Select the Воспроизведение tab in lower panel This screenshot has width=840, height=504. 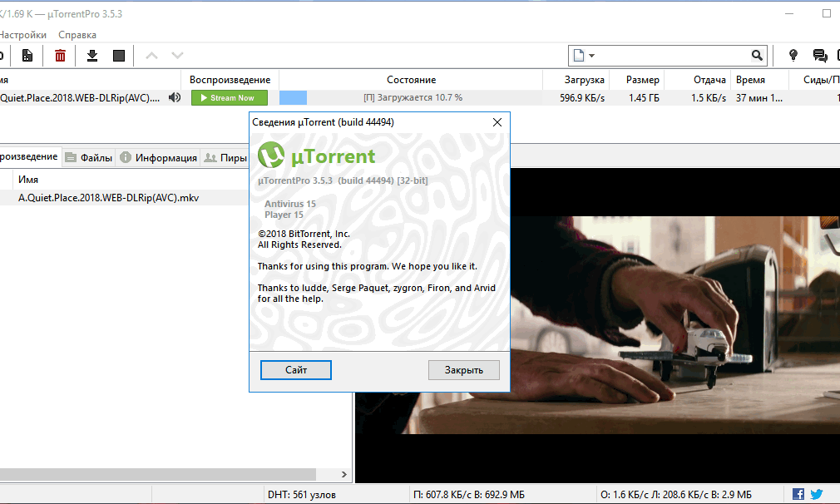pyautogui.click(x=29, y=156)
